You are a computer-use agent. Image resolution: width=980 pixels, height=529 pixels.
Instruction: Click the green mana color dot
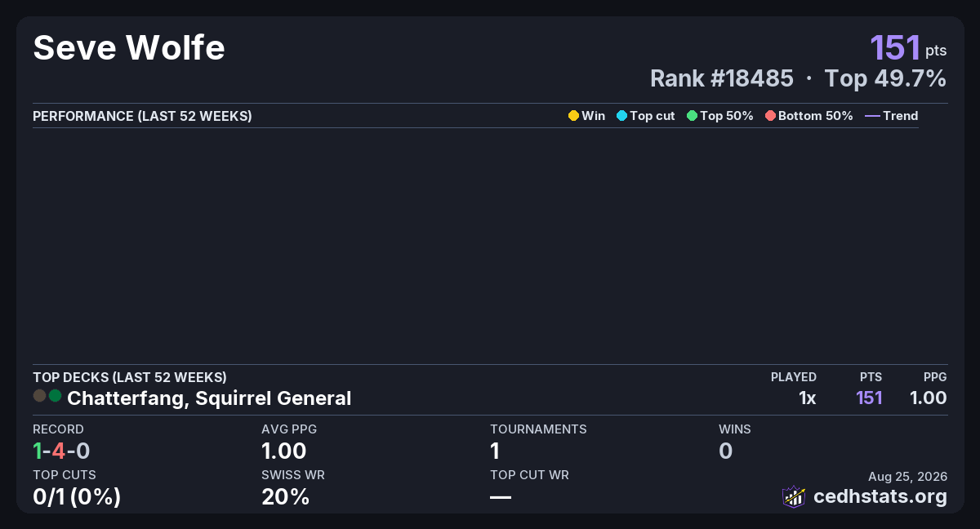55,396
